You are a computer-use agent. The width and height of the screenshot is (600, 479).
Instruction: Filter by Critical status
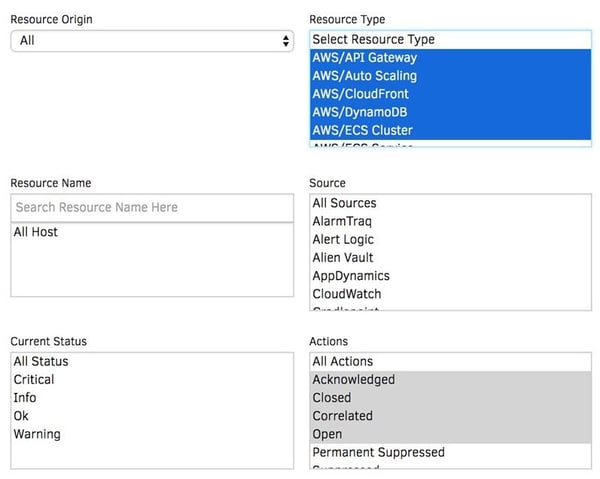tap(152, 380)
